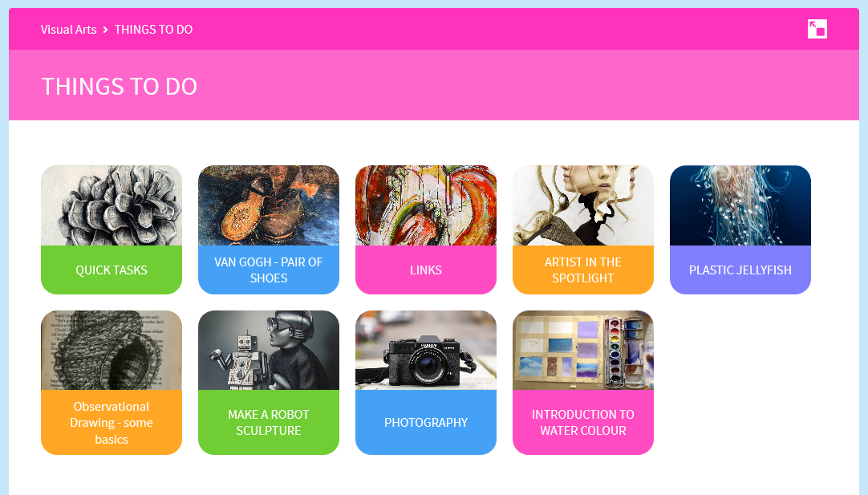868x495 pixels.
Task: Click the expand fullscreen icon in header
Action: (x=817, y=30)
